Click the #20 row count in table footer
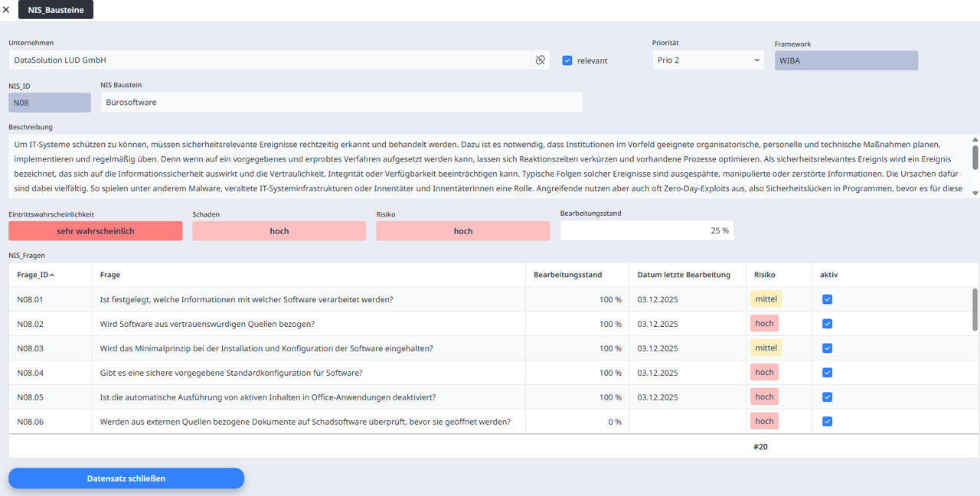 click(760, 447)
